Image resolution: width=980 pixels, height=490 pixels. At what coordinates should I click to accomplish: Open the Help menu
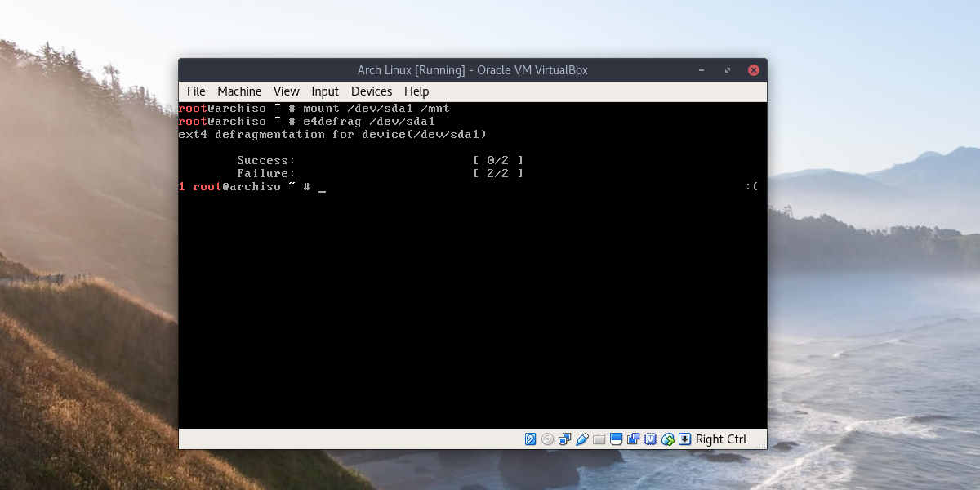(x=416, y=91)
